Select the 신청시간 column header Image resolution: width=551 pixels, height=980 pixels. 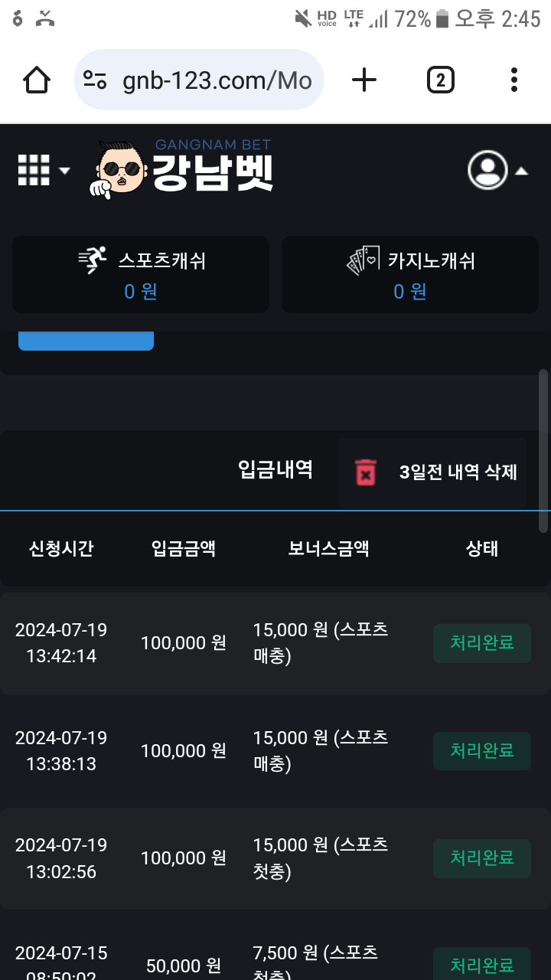click(x=61, y=548)
